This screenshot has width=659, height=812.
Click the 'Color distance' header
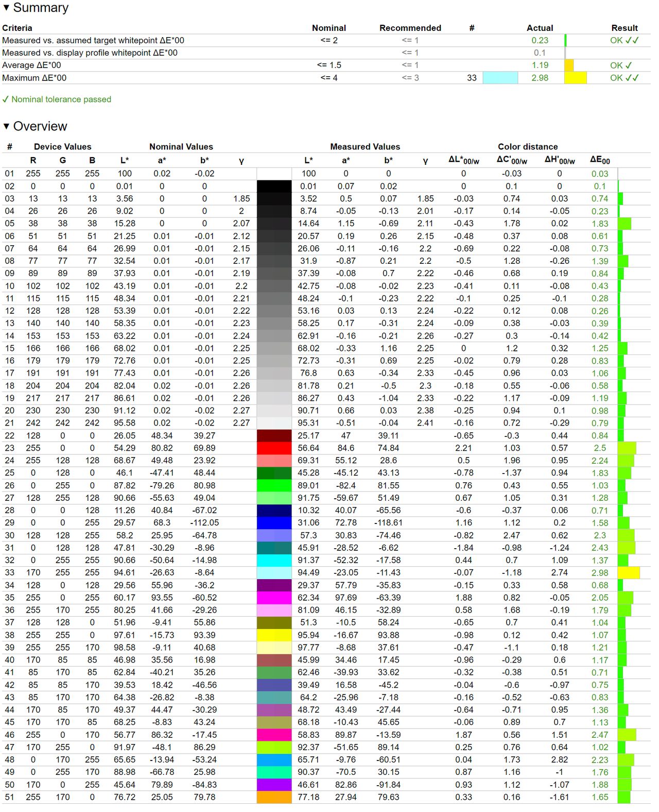click(x=528, y=146)
